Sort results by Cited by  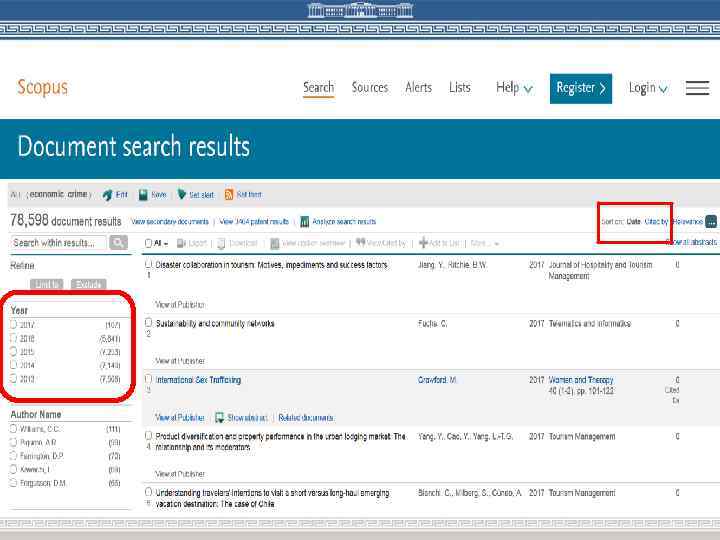pos(656,222)
